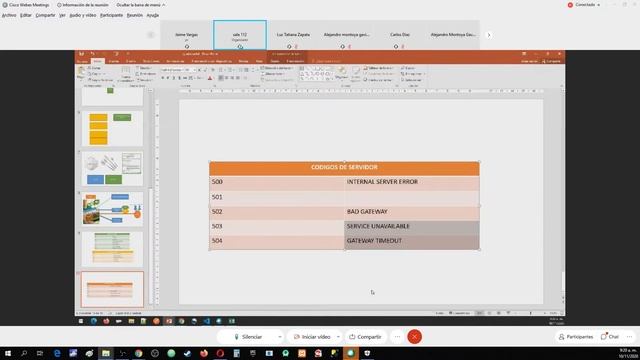Click the Compartir share button in the meeting controls
The image size is (640, 360).
click(365, 337)
